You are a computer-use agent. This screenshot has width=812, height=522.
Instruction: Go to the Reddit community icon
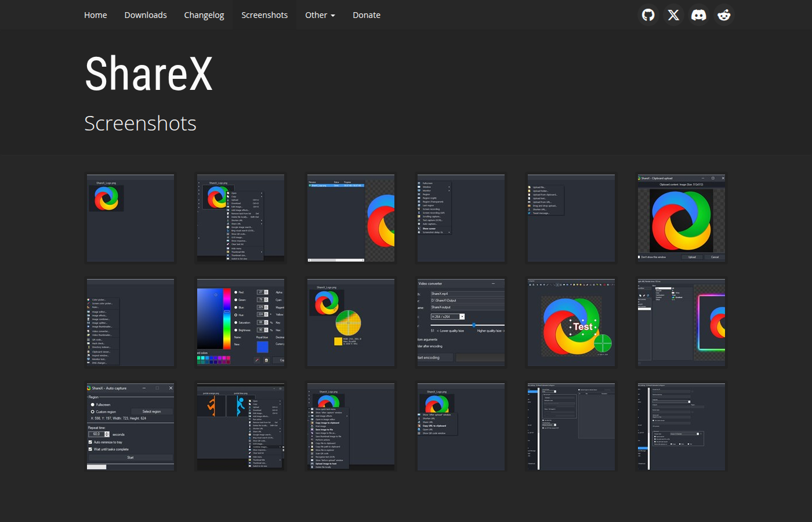[x=724, y=15]
